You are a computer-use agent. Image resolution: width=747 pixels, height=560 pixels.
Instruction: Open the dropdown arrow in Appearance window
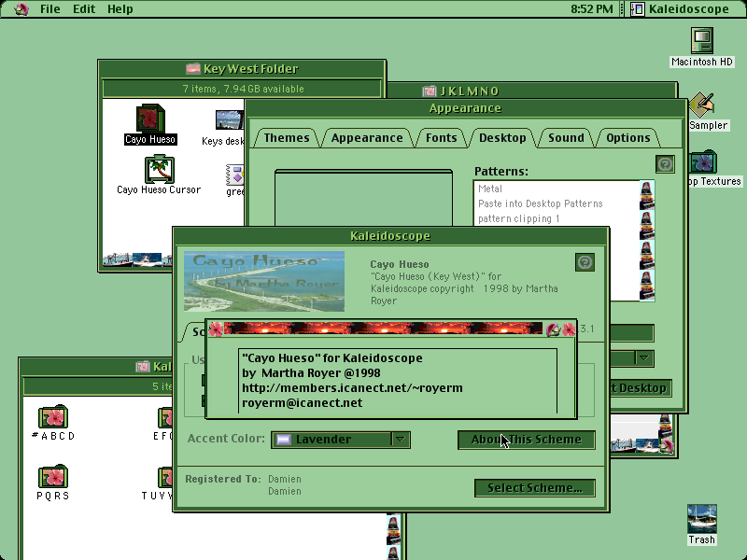tap(644, 358)
